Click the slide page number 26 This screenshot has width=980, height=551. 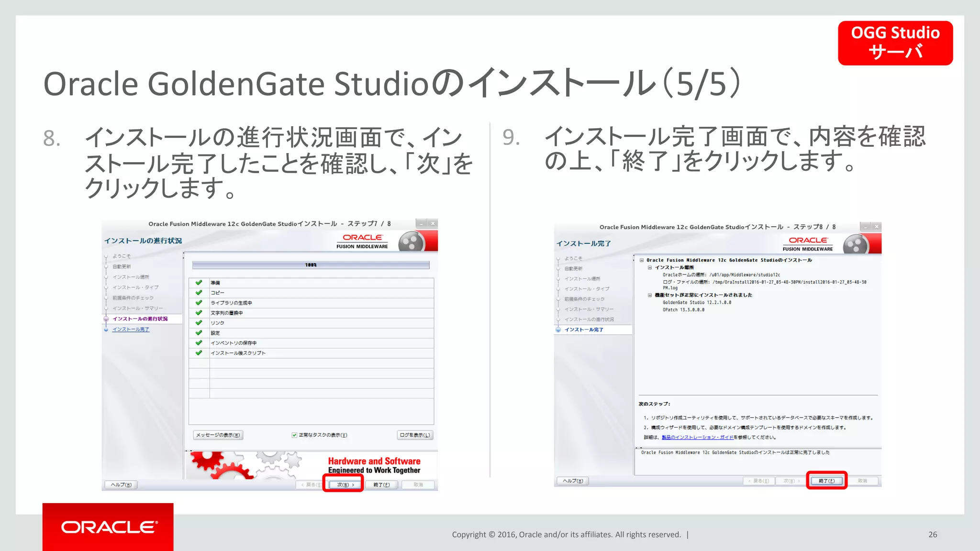point(933,535)
